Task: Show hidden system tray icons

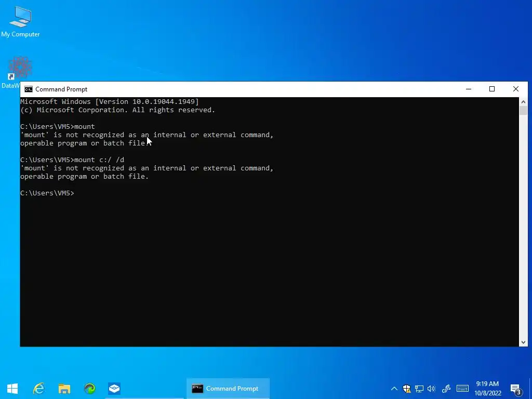Action: (x=394, y=389)
